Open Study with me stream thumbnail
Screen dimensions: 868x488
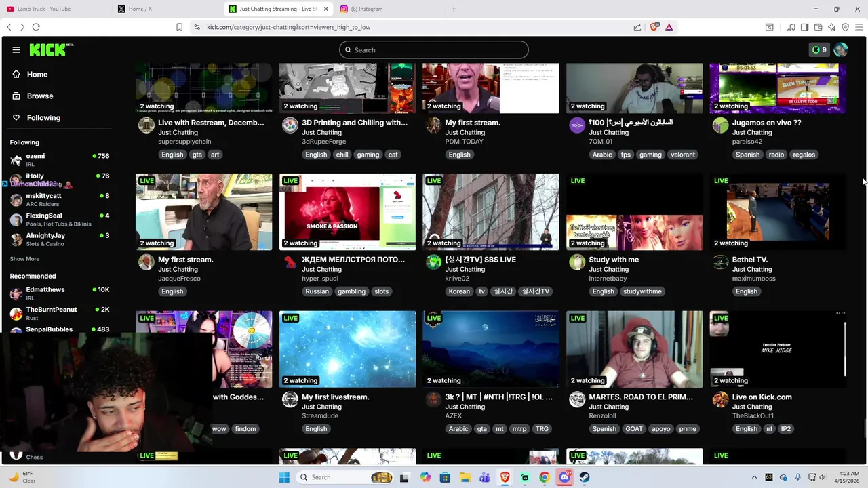(x=635, y=211)
